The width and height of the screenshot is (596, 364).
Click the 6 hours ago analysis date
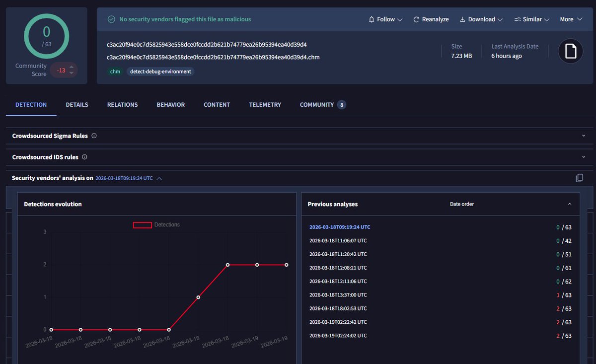[x=507, y=56]
